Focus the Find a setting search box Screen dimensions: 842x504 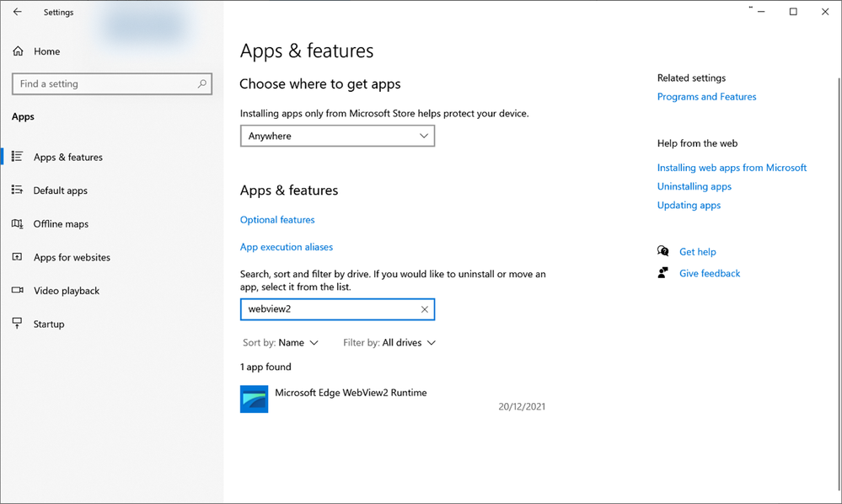click(112, 83)
